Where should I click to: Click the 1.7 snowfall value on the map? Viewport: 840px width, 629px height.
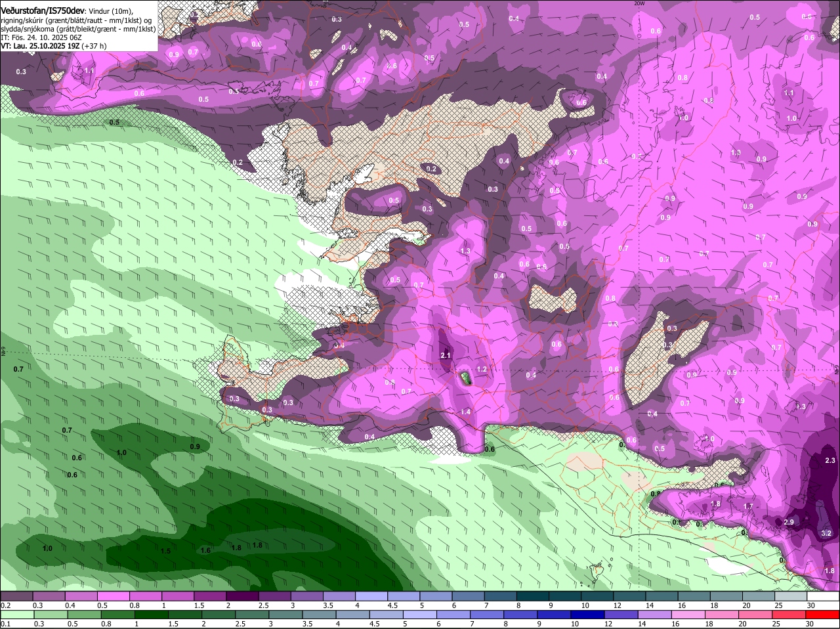[x=748, y=506]
